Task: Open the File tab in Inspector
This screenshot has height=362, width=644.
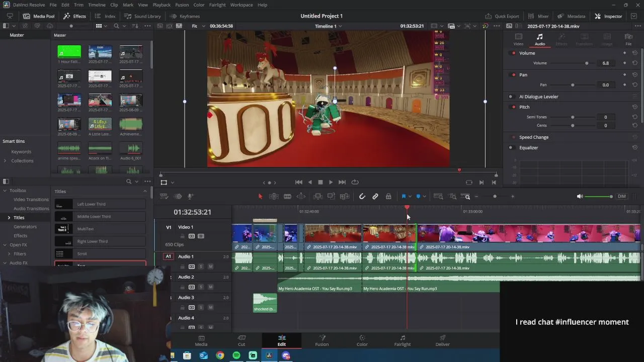Action: click(628, 40)
